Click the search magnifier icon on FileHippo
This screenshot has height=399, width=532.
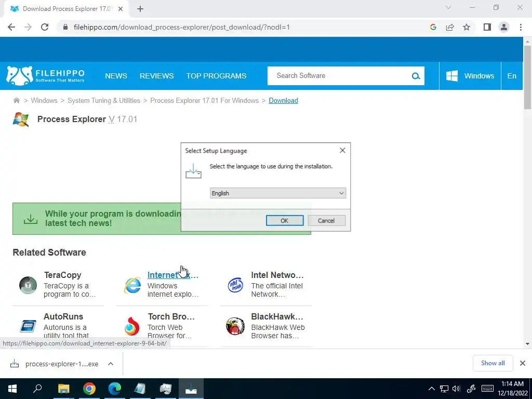click(416, 76)
